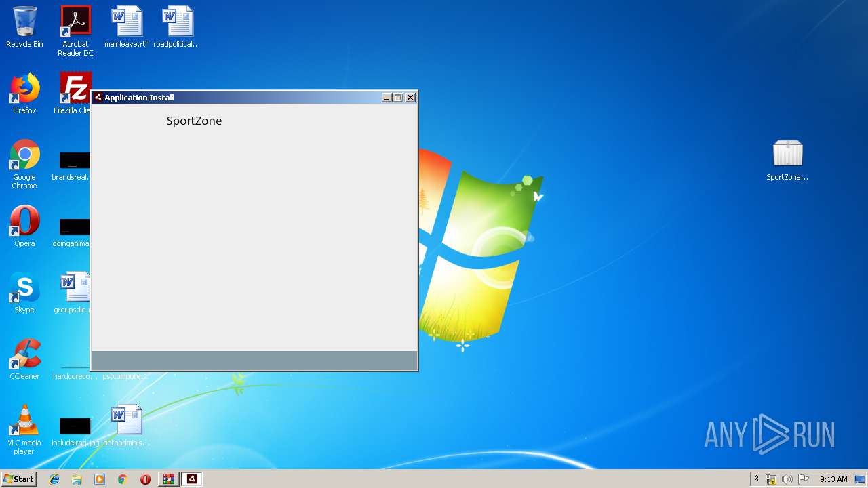Open the Opera desktop shortcut

point(24,226)
